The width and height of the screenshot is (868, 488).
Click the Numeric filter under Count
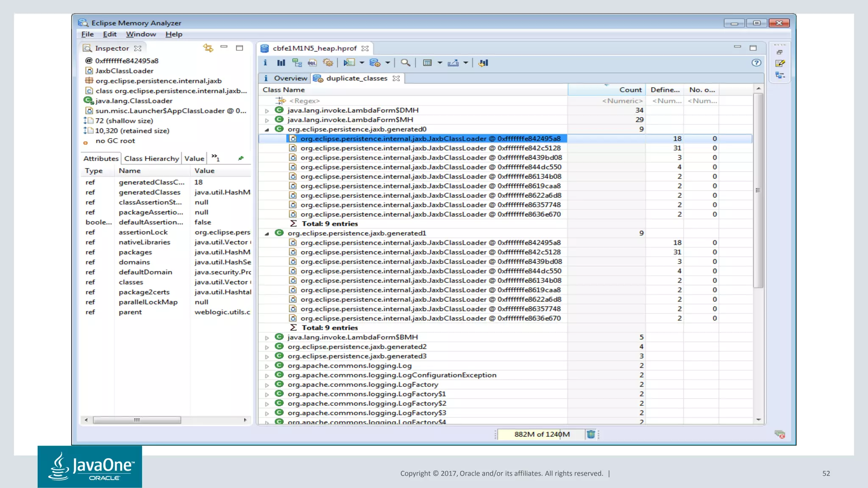click(x=606, y=100)
